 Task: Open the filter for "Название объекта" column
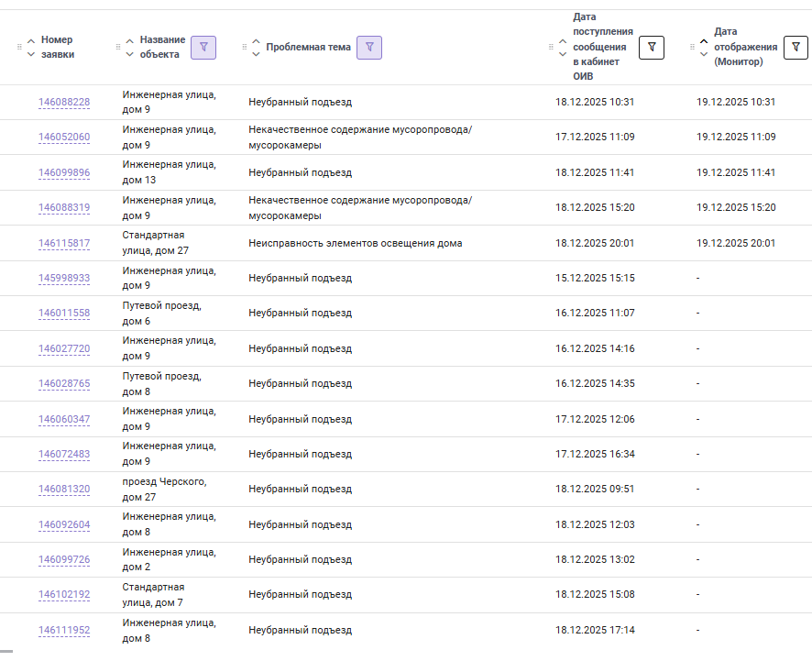pos(203,47)
